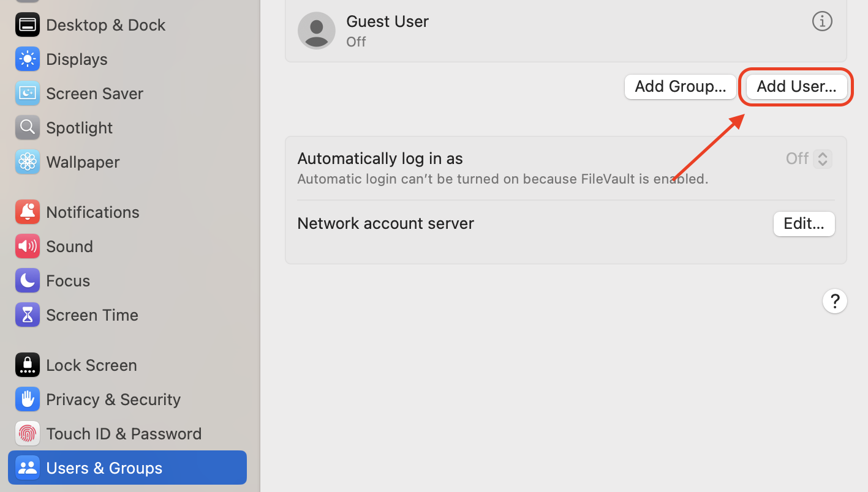Open Users & Groups help

click(x=834, y=301)
